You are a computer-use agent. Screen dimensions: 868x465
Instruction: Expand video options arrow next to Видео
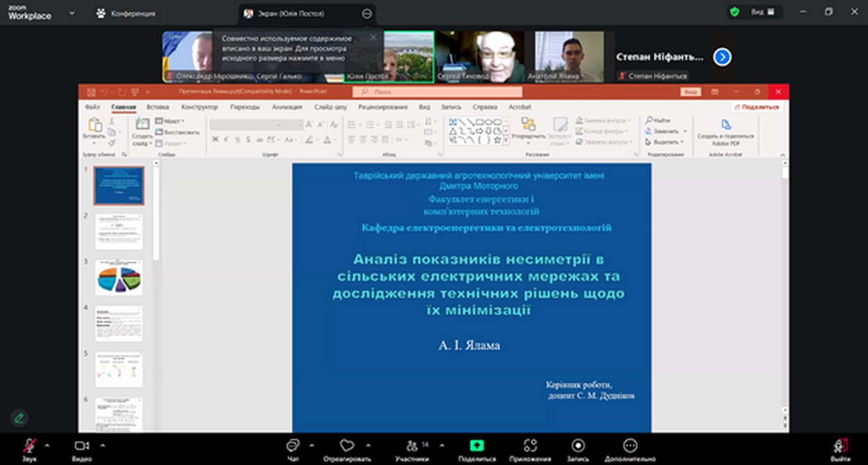click(x=103, y=445)
